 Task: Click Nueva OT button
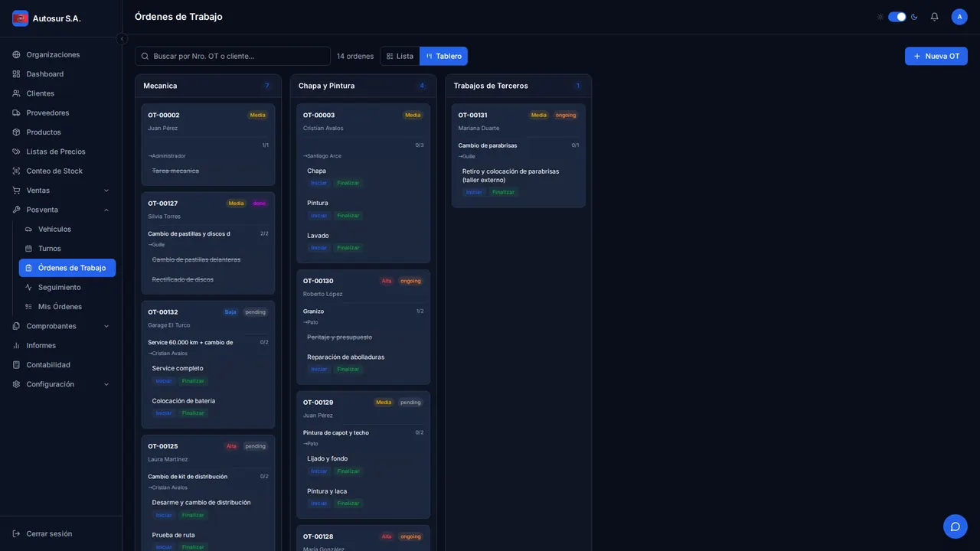[x=936, y=56]
